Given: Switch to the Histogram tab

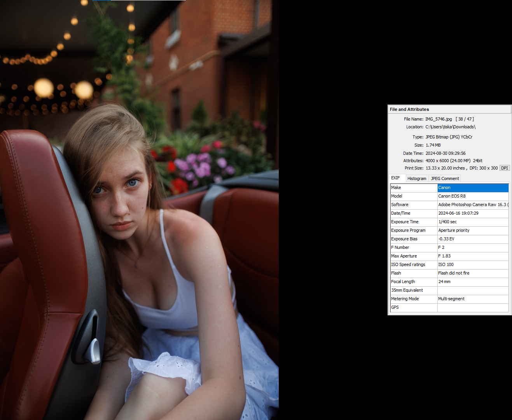Looking at the screenshot, I should (x=417, y=178).
